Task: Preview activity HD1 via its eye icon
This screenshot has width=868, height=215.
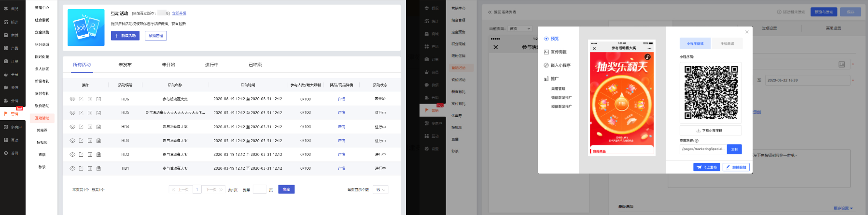Action: click(x=72, y=168)
